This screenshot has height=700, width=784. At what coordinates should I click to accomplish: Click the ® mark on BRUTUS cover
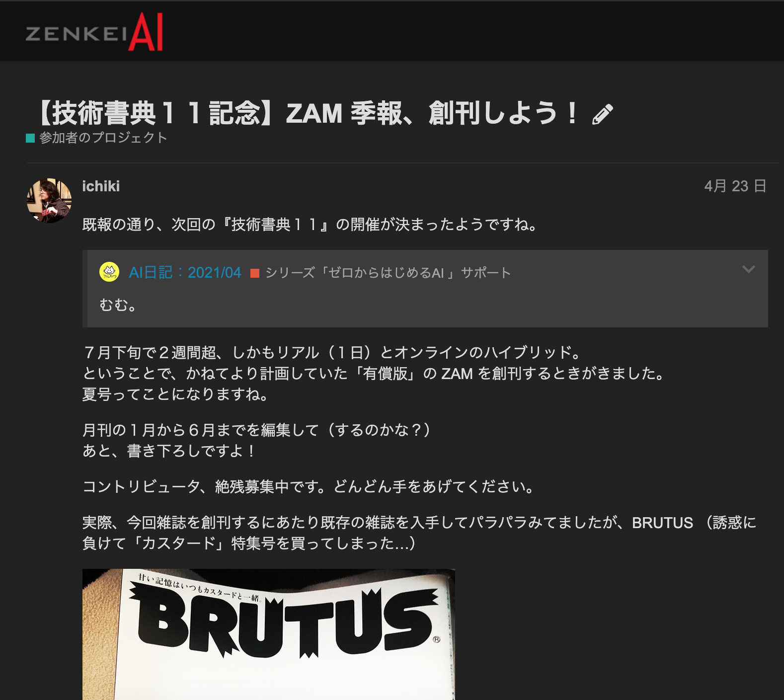point(436,639)
